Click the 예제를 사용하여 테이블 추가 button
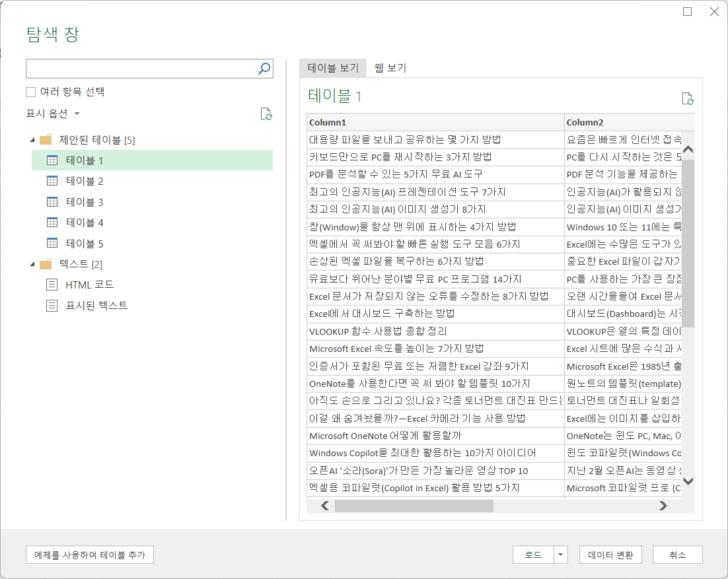Image resolution: width=728 pixels, height=579 pixels. tap(90, 555)
